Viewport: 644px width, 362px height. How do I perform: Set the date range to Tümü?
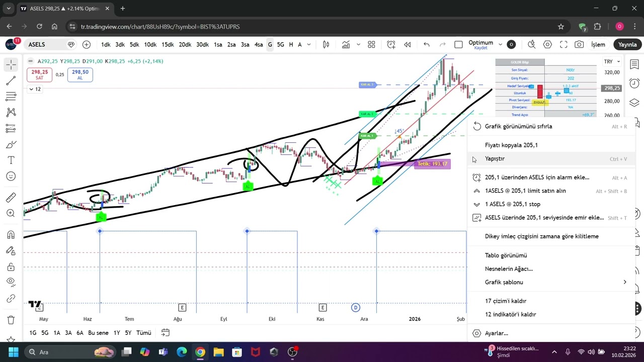click(x=143, y=333)
